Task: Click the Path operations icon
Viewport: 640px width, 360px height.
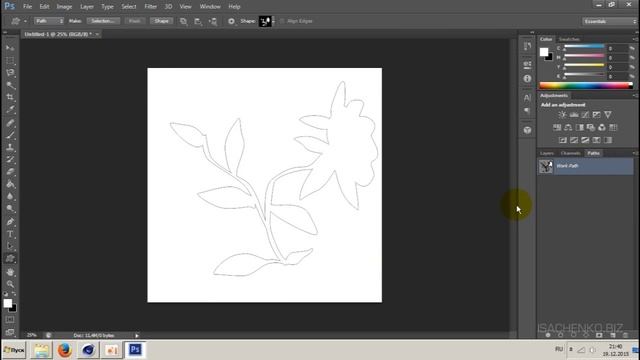Action: click(x=184, y=21)
